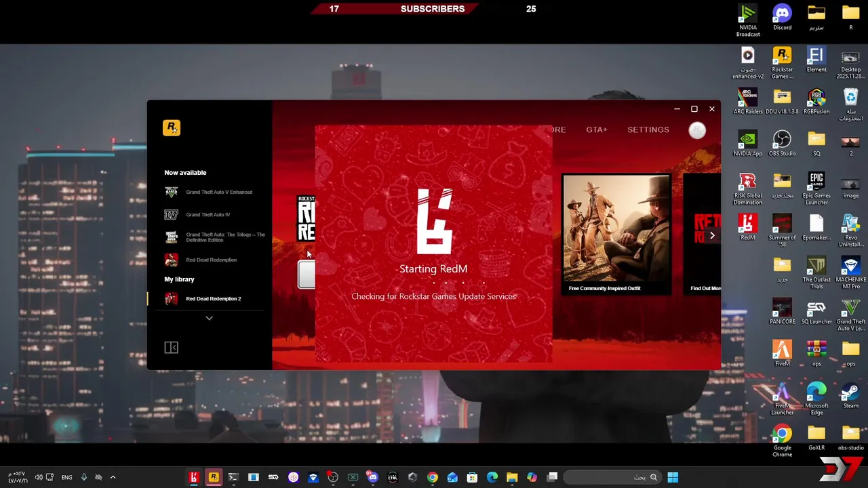The height and width of the screenshot is (488, 868).
Task: Open Discord from the taskbar
Action: [x=372, y=477]
